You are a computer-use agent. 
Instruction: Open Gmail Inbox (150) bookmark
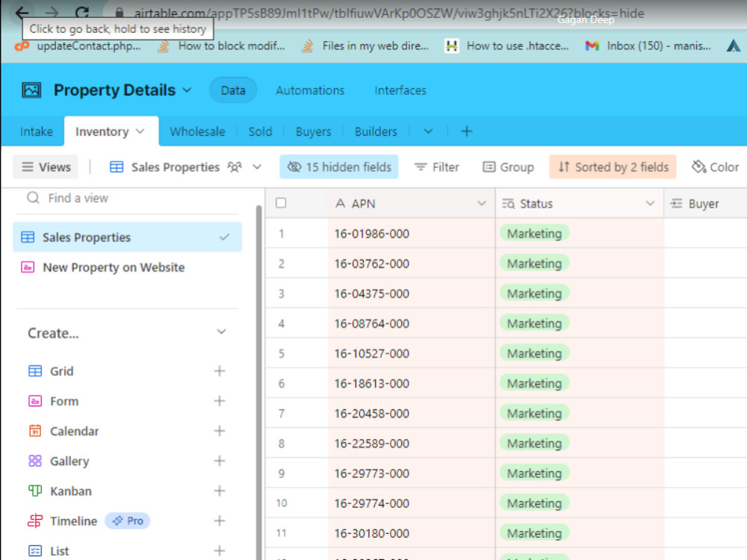[648, 46]
